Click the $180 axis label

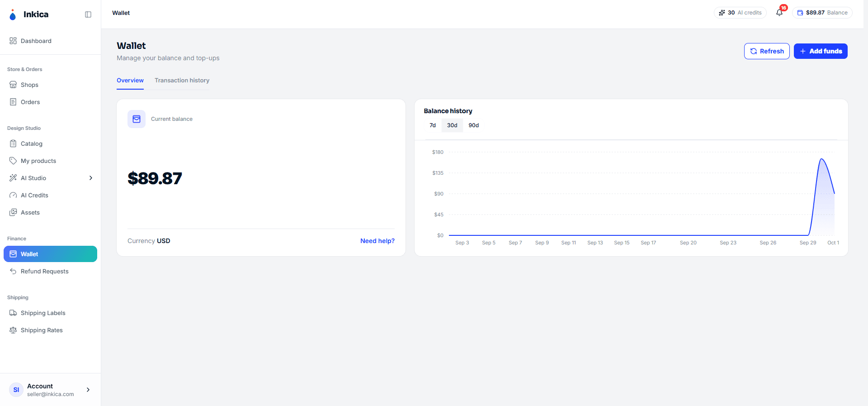coord(438,152)
